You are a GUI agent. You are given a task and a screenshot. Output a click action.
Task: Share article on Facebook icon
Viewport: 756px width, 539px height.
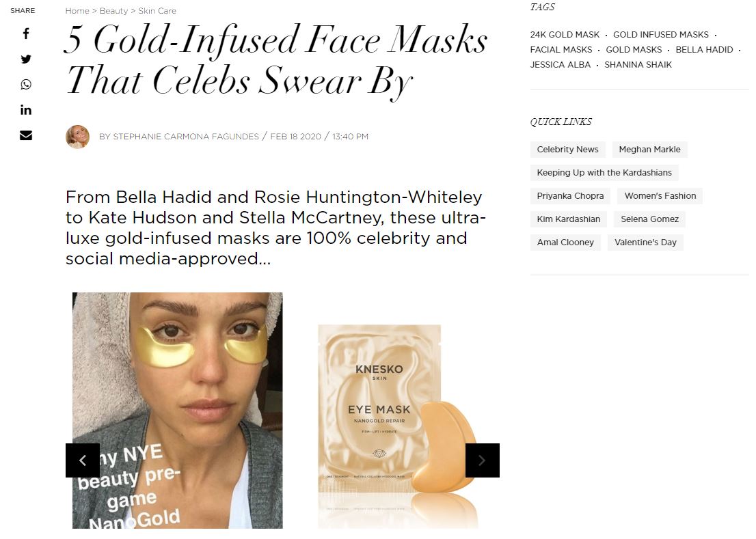coord(26,33)
